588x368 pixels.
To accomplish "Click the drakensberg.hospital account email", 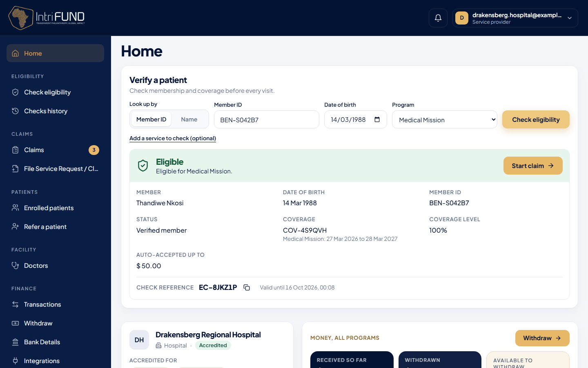I will [x=517, y=15].
